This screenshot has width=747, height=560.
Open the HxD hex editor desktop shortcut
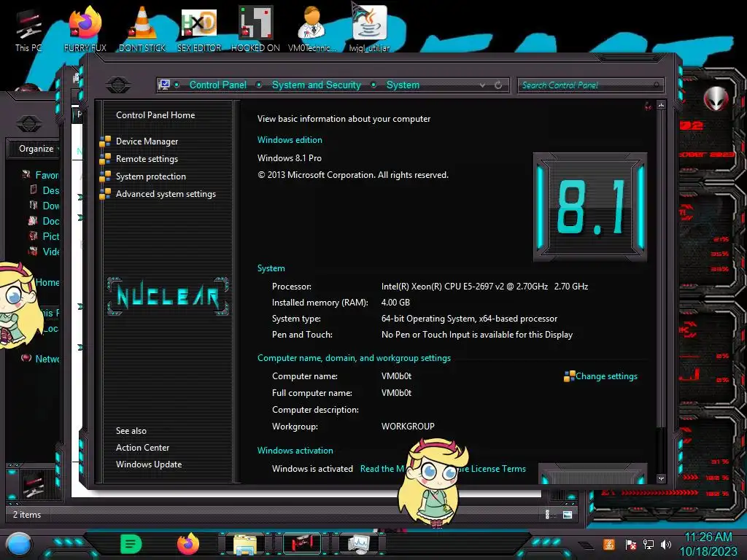pyautogui.click(x=199, y=29)
